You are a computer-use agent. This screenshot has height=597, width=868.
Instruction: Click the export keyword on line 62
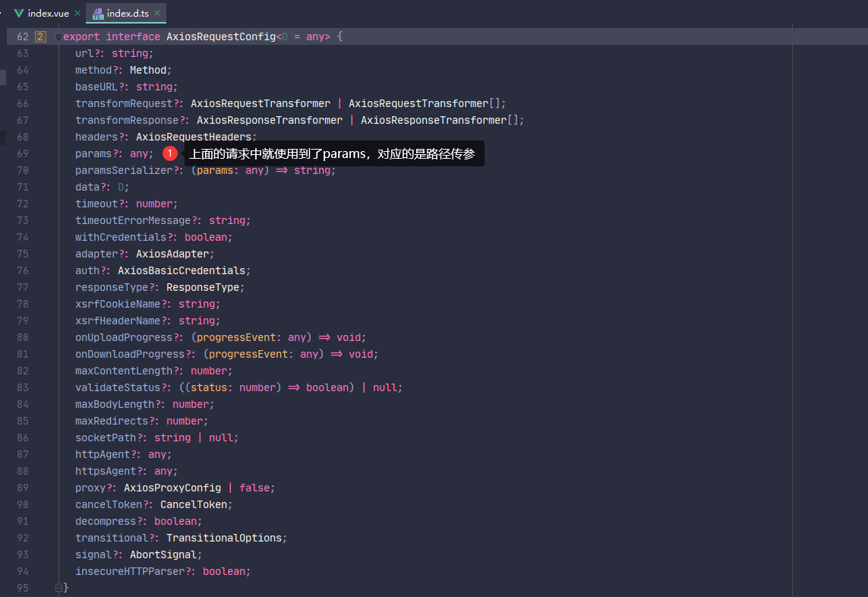point(81,36)
